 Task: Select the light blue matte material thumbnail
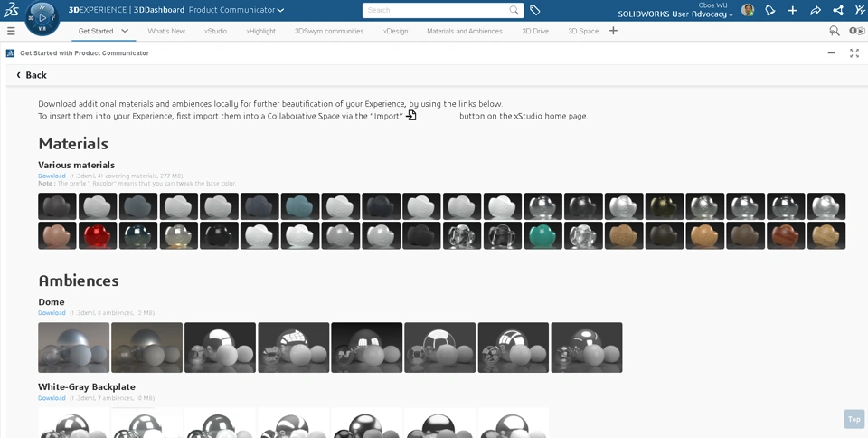point(300,206)
